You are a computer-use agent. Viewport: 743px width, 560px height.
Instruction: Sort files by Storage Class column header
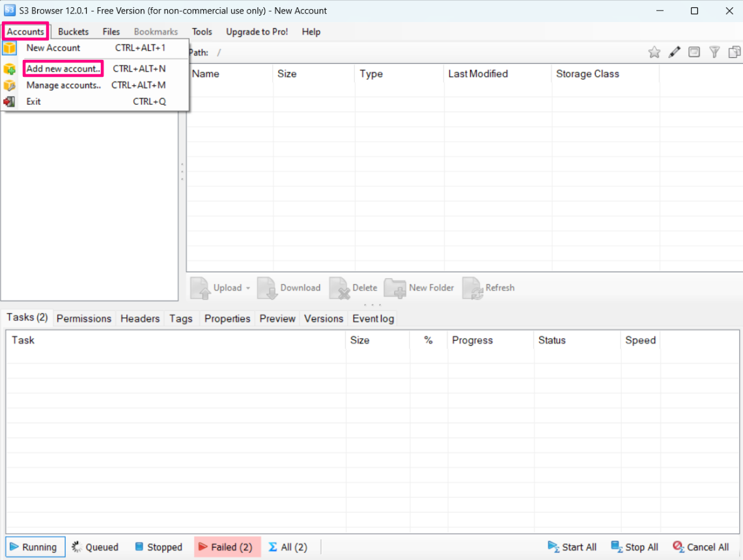click(x=605, y=74)
